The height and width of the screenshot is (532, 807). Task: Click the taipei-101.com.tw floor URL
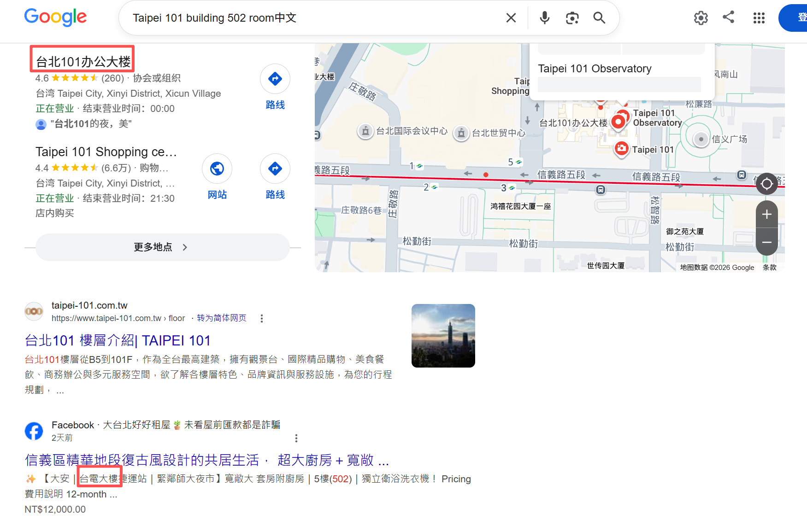pyautogui.click(x=118, y=318)
